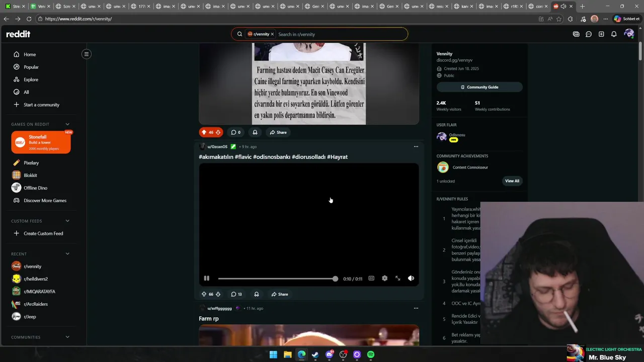Image resolution: width=644 pixels, height=362 pixels.
Task: Seek on the video progress bar
Action: (x=278, y=279)
